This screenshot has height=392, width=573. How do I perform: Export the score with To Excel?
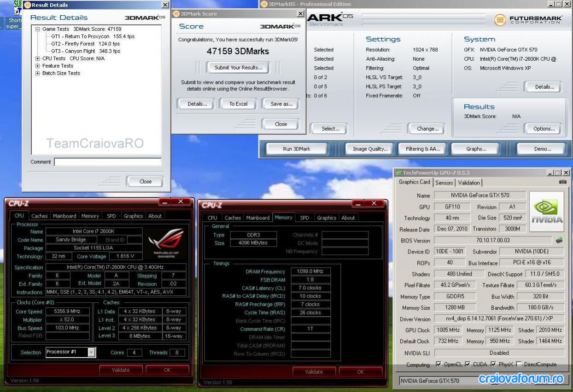(238, 104)
